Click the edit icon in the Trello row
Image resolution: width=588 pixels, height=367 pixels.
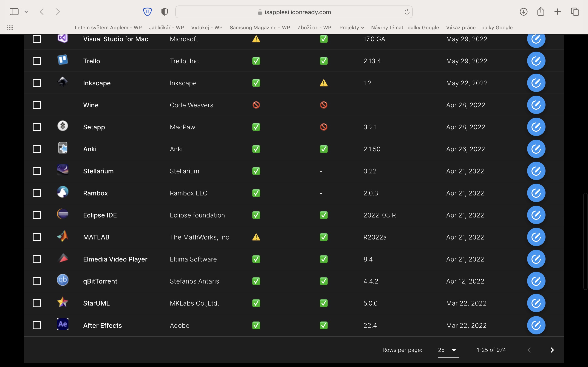point(536,61)
